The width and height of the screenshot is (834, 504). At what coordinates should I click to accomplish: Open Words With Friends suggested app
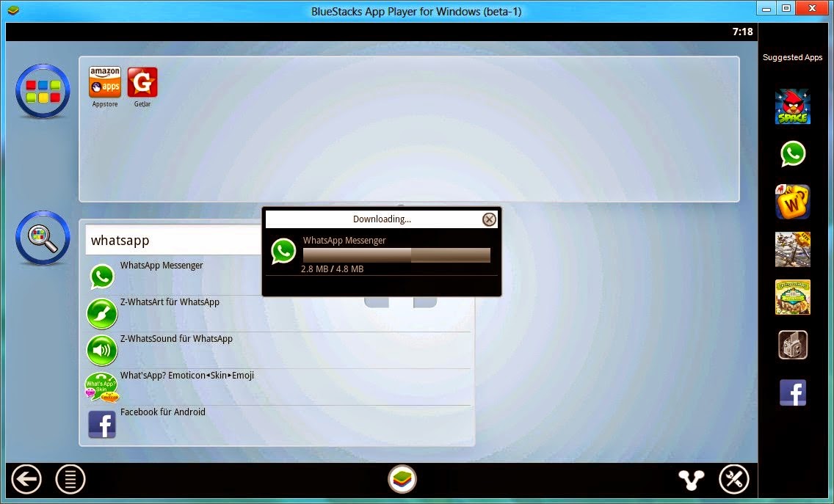tap(792, 202)
